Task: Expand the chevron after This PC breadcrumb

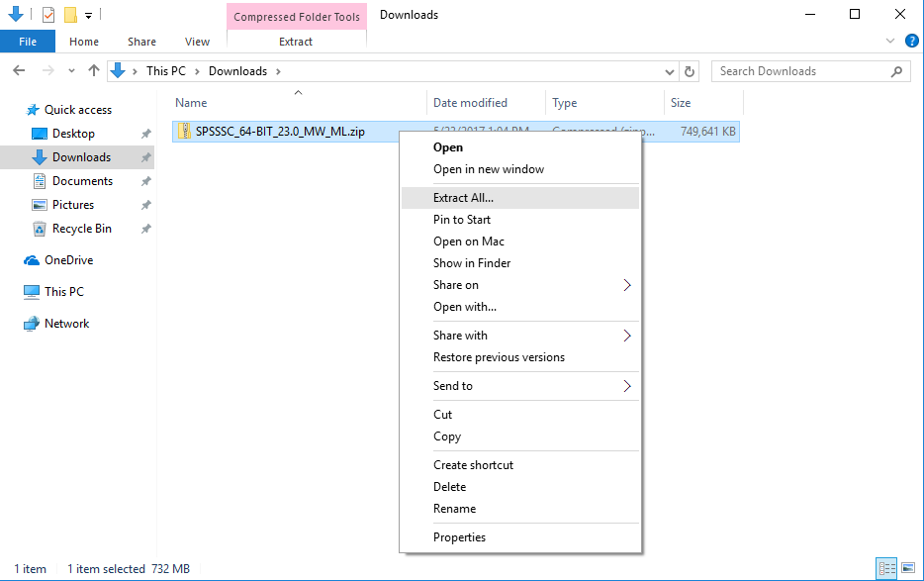Action: [197, 71]
